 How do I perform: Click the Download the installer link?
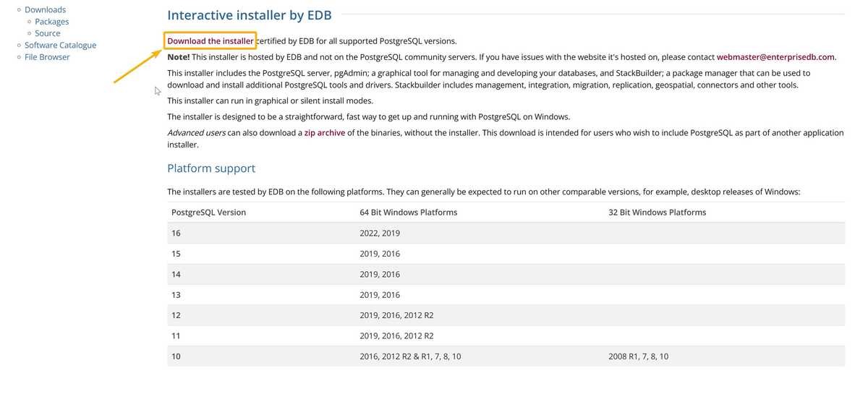coord(210,41)
